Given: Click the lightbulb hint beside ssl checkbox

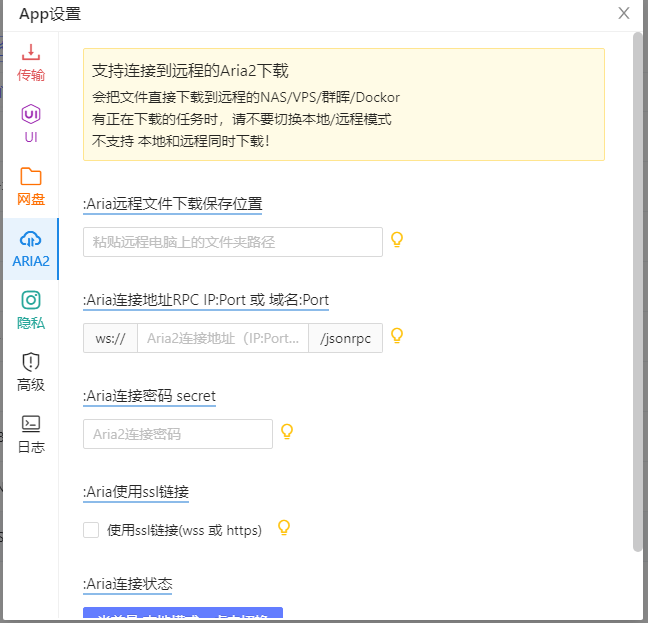Looking at the screenshot, I should (284, 528).
